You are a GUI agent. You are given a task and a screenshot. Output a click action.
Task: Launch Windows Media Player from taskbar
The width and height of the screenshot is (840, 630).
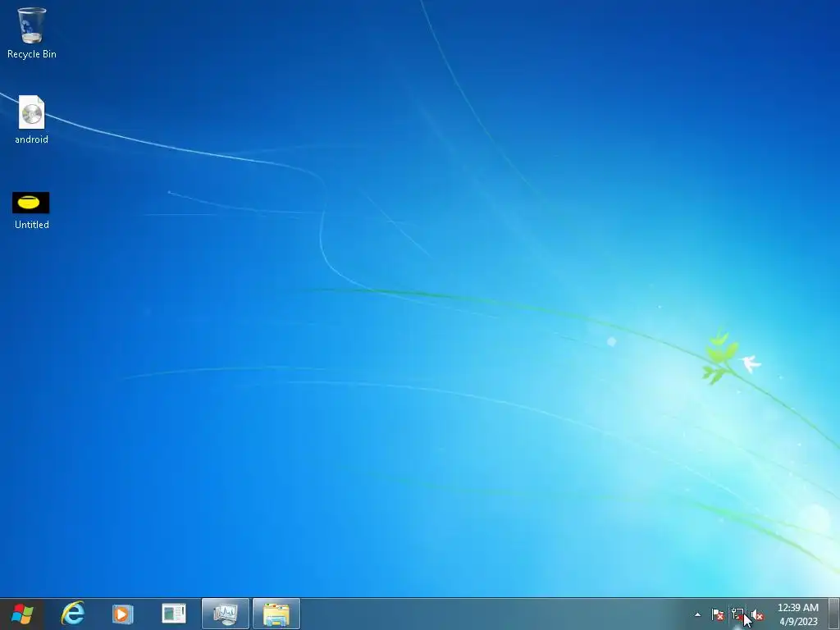(x=123, y=614)
